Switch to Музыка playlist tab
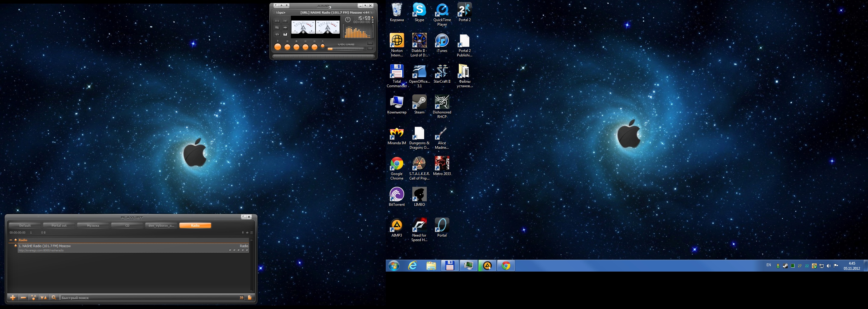 click(x=93, y=226)
